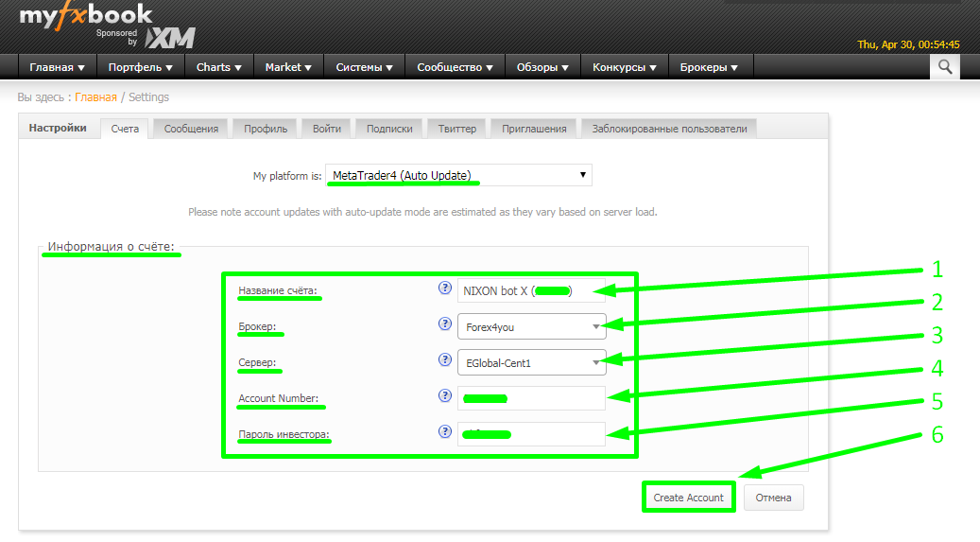980x542 pixels.
Task: Expand the Market menu
Action: coord(288,67)
